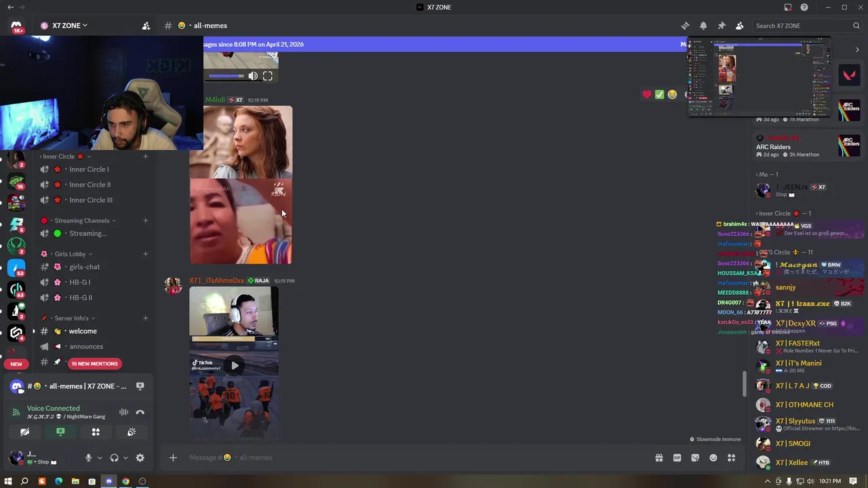
Task: Add channel to Streaming Channels category
Action: 145,220
